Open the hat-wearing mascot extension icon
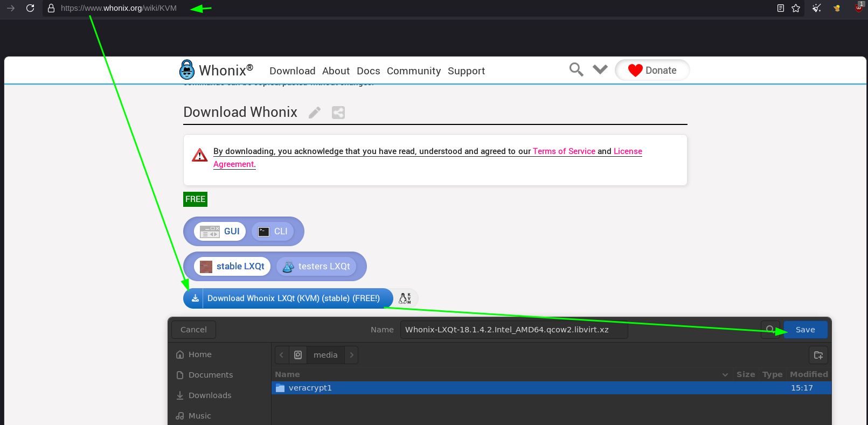This screenshot has width=868, height=425. (x=837, y=8)
